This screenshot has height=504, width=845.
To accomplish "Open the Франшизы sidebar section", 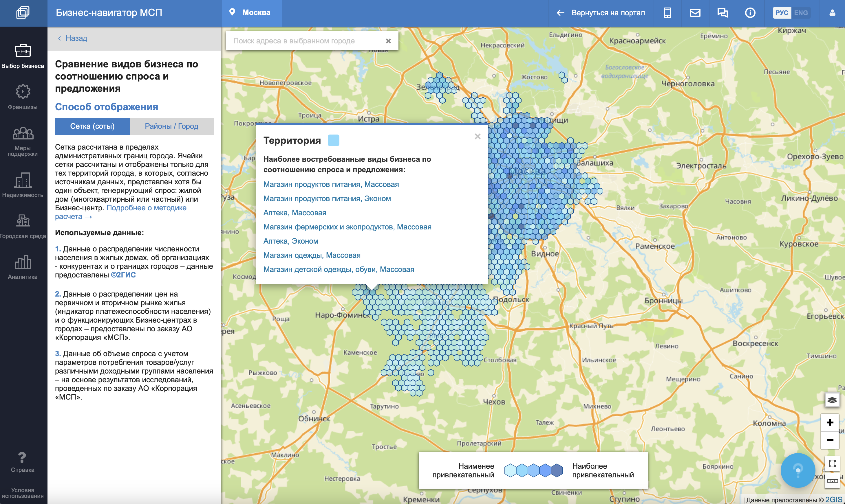I will (23, 97).
